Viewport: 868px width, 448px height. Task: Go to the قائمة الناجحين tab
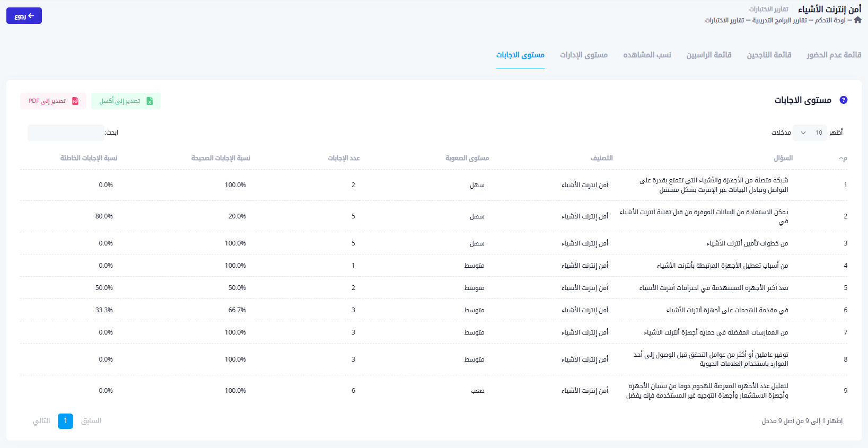(769, 55)
